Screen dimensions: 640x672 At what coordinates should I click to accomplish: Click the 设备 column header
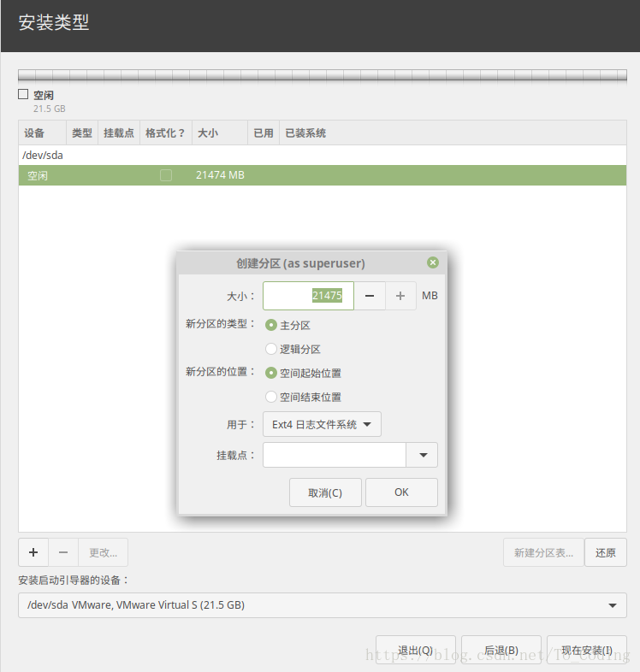(x=43, y=133)
